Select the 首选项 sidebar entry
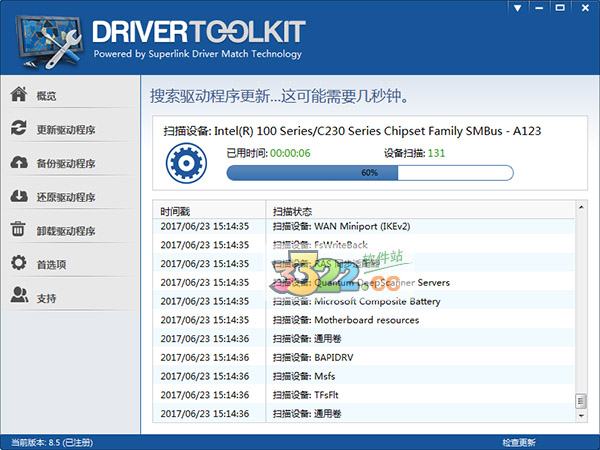This screenshot has width=600, height=450. click(52, 265)
